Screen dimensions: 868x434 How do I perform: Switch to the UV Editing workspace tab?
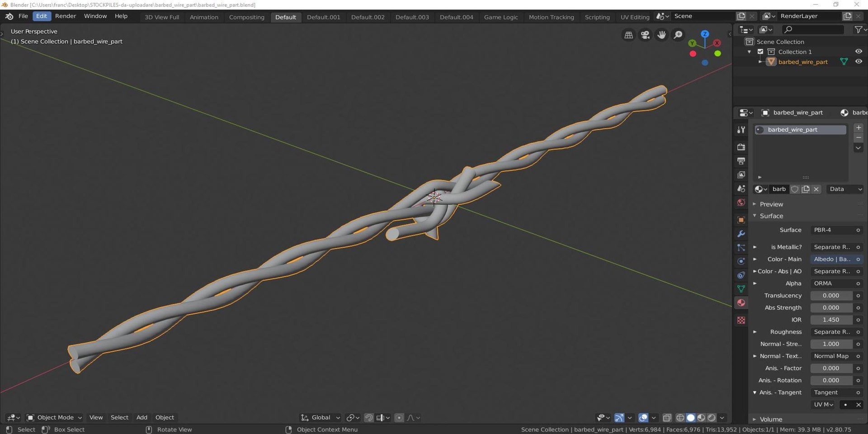[x=635, y=17]
